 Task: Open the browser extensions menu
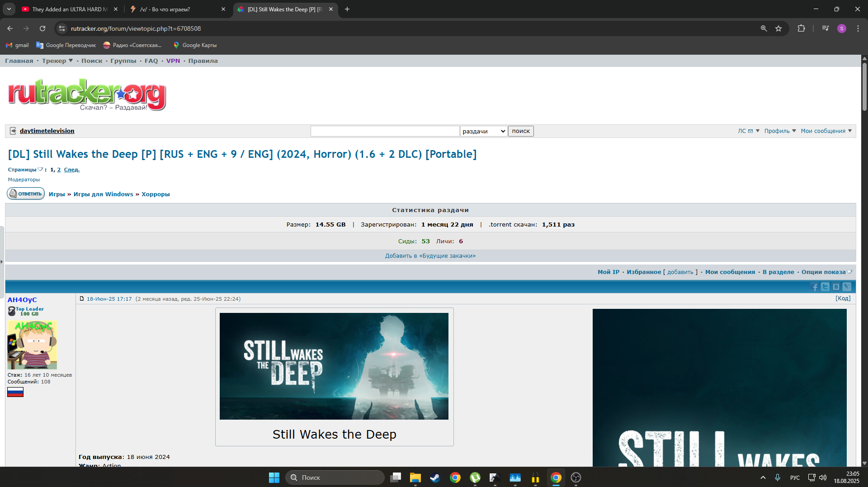tap(801, 28)
